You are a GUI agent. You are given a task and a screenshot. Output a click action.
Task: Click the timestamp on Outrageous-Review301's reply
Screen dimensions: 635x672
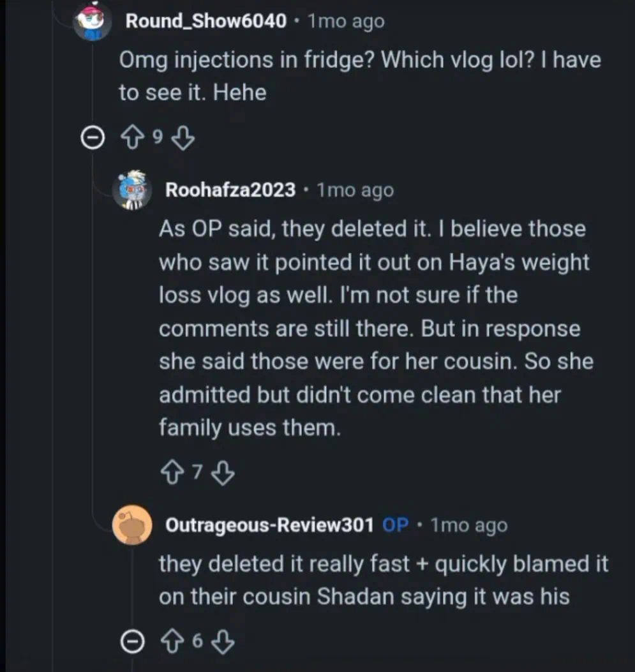click(x=468, y=525)
